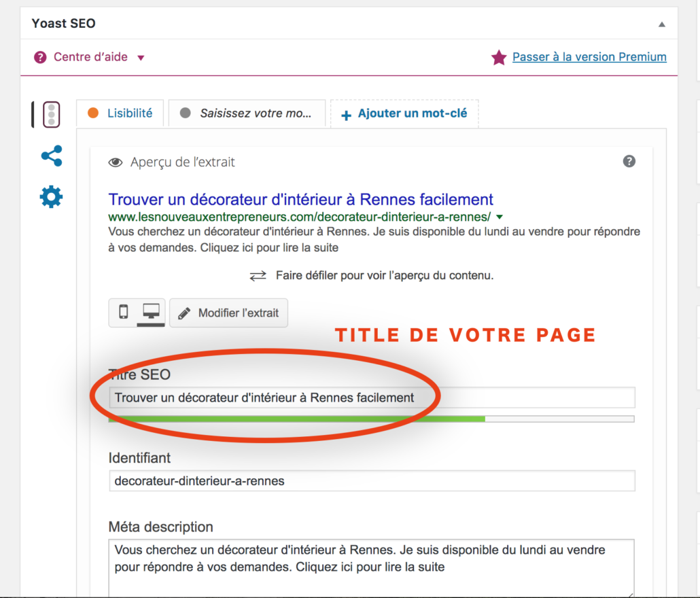Switch to the Lisibilité tab
Screen dimensions: 700x598
[120, 113]
